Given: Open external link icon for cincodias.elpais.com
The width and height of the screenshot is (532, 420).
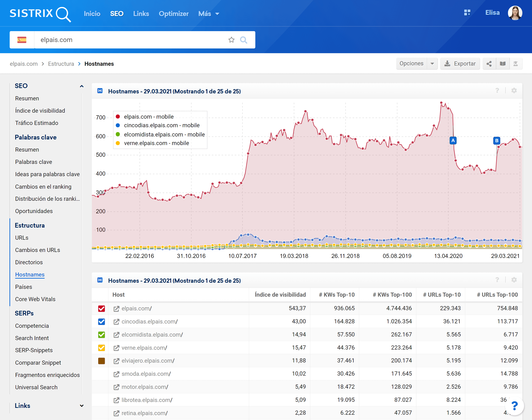Looking at the screenshot, I should pyautogui.click(x=116, y=322).
